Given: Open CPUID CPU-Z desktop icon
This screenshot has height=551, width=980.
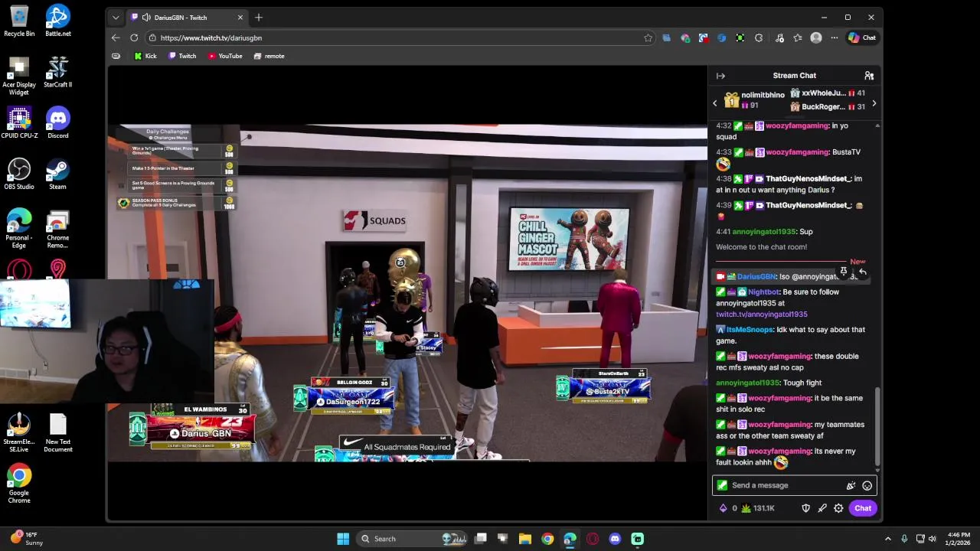Looking at the screenshot, I should pos(19,123).
